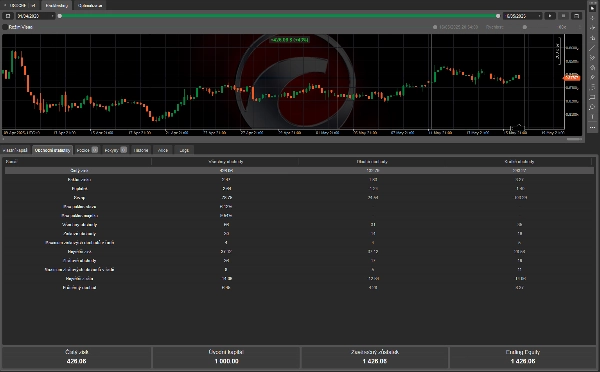Click the left handle of green date range slider
Screen dimensions: 600x372
point(60,16)
